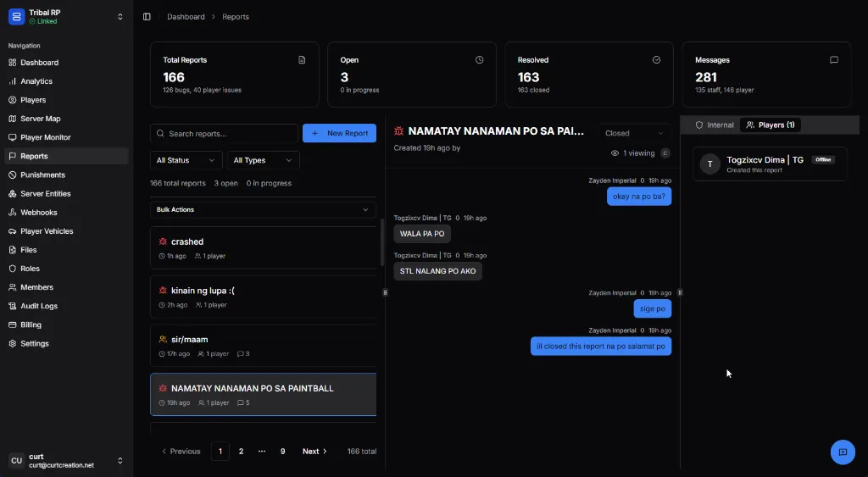This screenshot has height=477, width=868.
Task: Expand the Tribal RP server switcher
Action: click(120, 17)
